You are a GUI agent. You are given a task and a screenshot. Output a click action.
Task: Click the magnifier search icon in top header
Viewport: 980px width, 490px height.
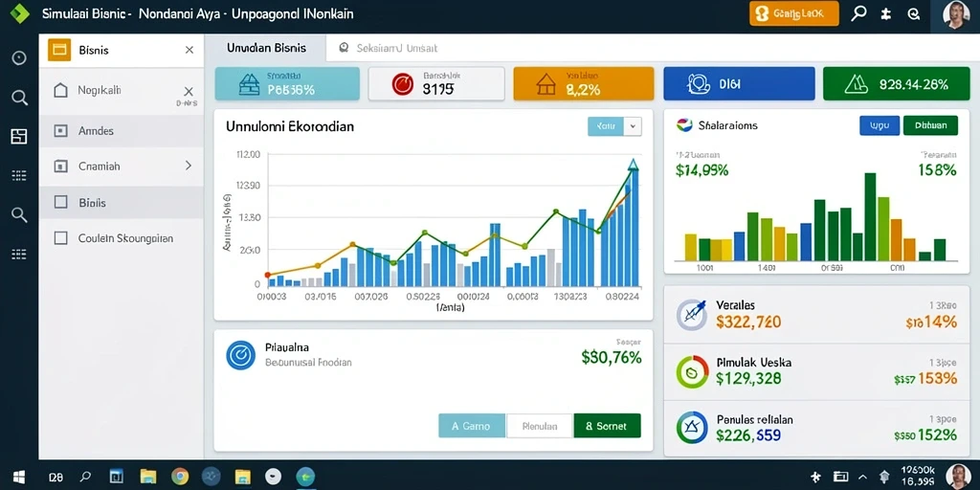pos(858,13)
